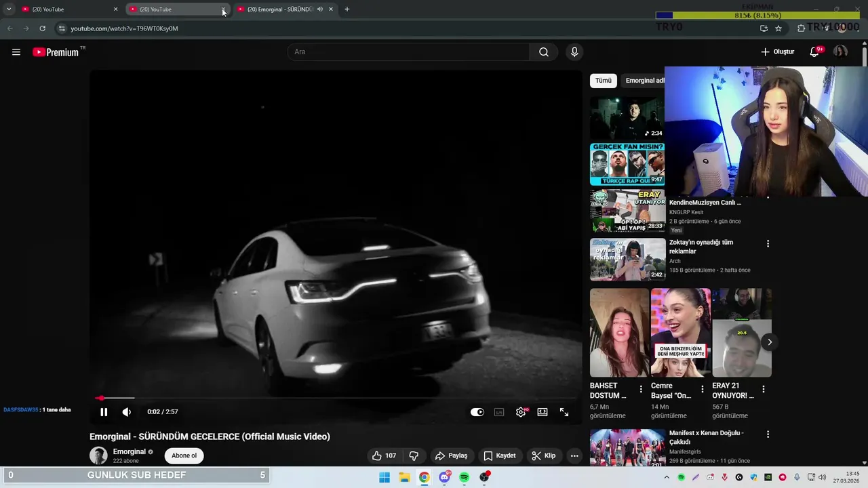This screenshot has height=488, width=868.
Task: Open options for Manifest x Kenan Doğulu
Action: [768, 434]
